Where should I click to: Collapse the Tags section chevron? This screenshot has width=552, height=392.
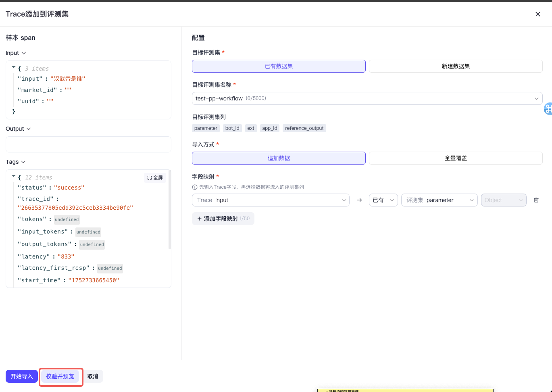[x=23, y=162]
